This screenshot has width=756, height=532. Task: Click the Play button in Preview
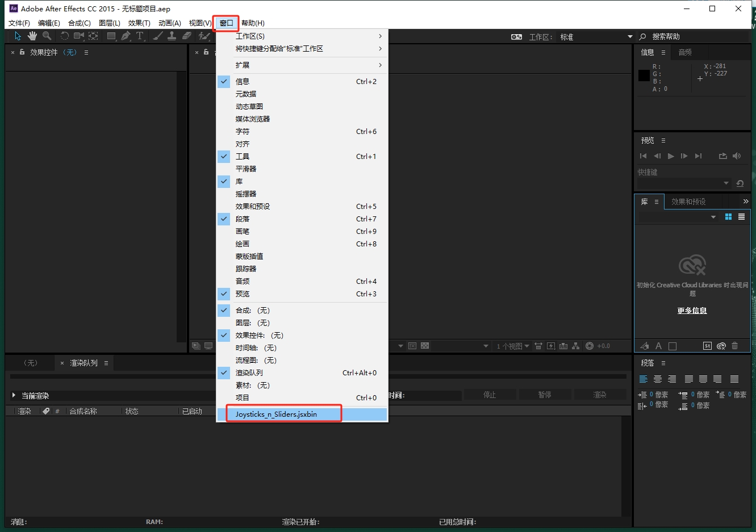click(671, 156)
